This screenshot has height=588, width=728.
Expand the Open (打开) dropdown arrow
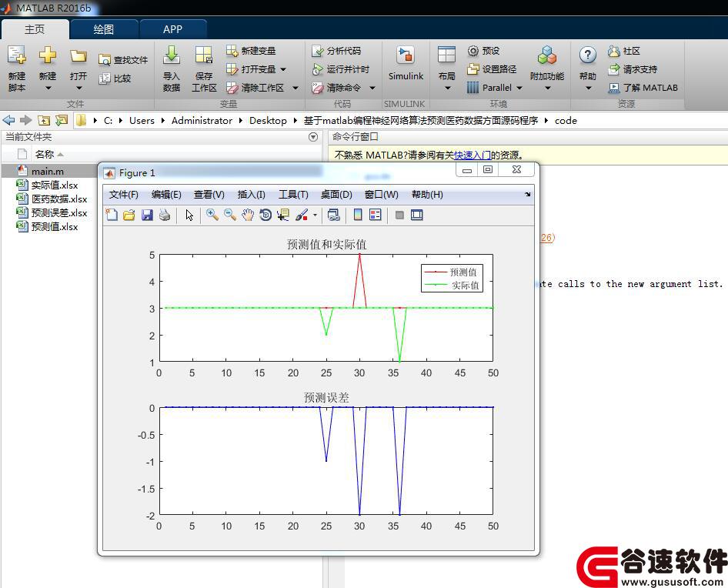[78, 88]
